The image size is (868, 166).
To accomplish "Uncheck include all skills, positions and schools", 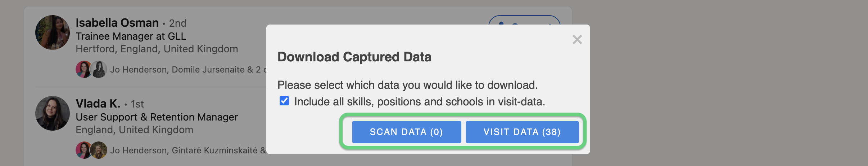I will coord(284,101).
